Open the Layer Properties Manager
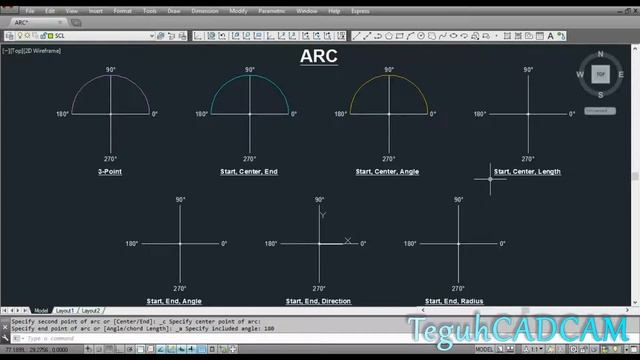The width and height of the screenshot is (640, 360). (x=9, y=36)
